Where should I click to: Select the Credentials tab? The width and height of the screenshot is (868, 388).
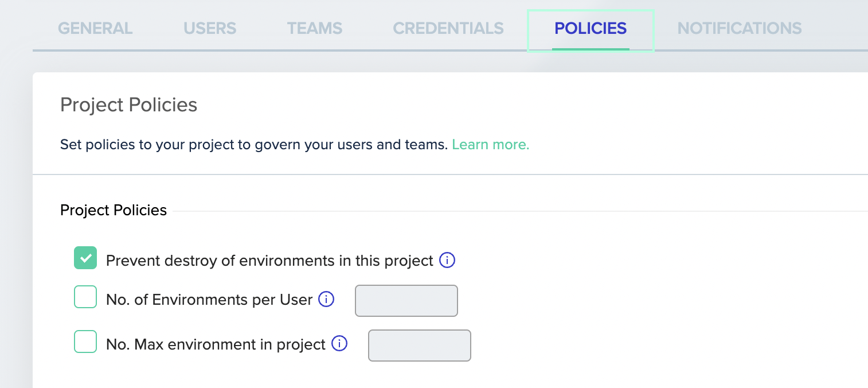click(x=448, y=28)
